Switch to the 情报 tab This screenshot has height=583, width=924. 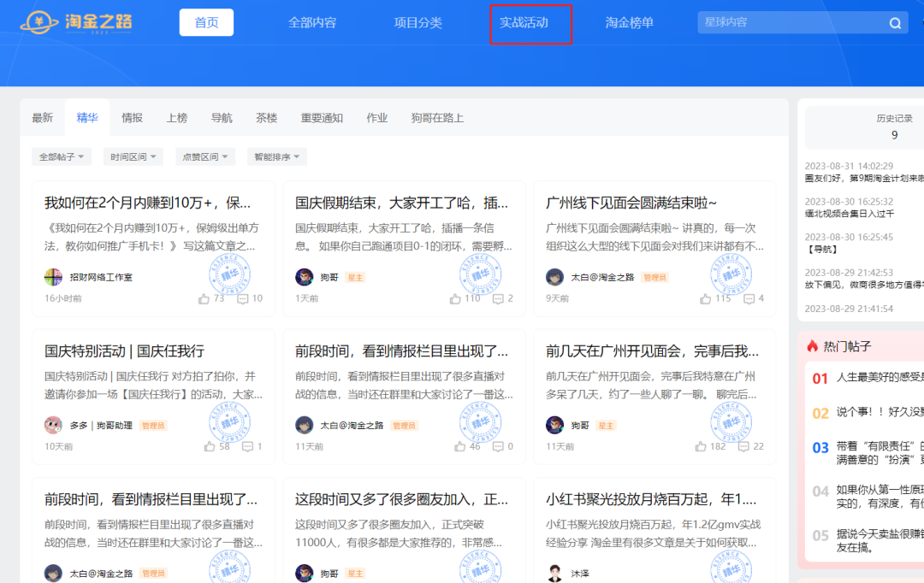[132, 118]
